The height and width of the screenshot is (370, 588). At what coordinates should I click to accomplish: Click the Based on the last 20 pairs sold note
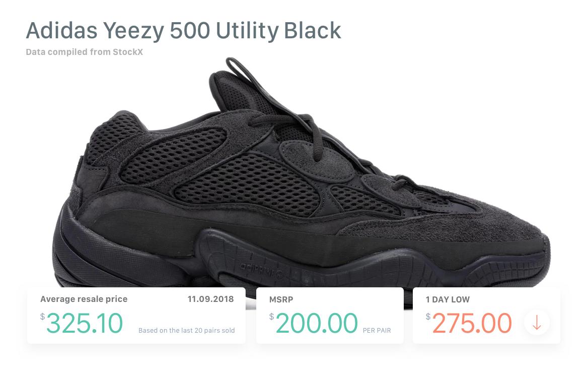pyautogui.click(x=186, y=331)
